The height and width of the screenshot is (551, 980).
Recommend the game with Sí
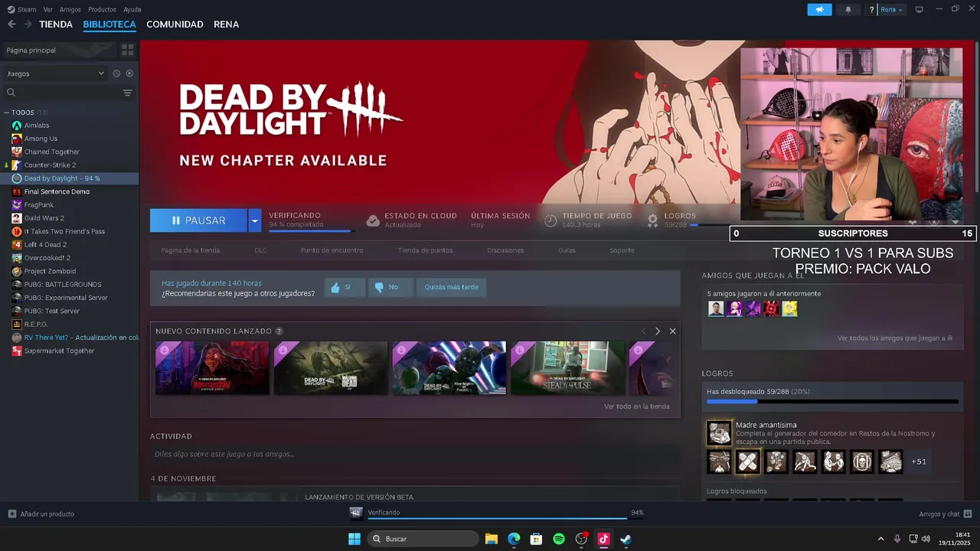tap(345, 287)
